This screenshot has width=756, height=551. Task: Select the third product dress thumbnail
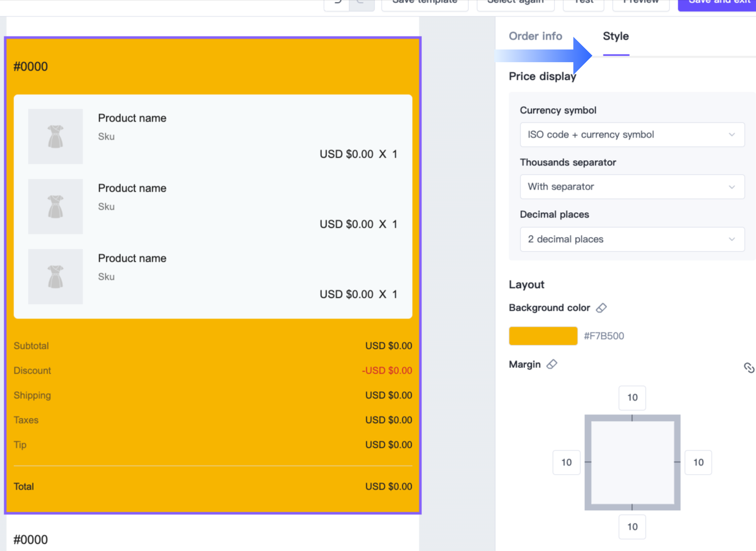(x=55, y=276)
